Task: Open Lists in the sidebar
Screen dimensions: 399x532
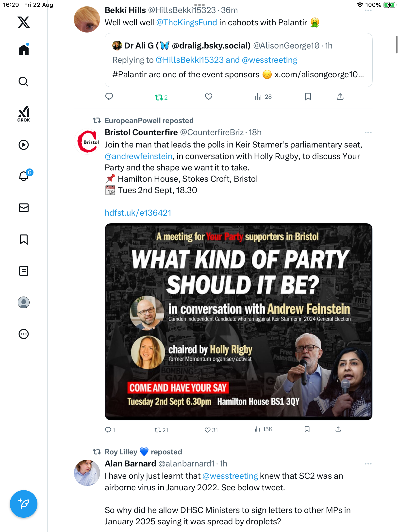Action: (x=24, y=271)
